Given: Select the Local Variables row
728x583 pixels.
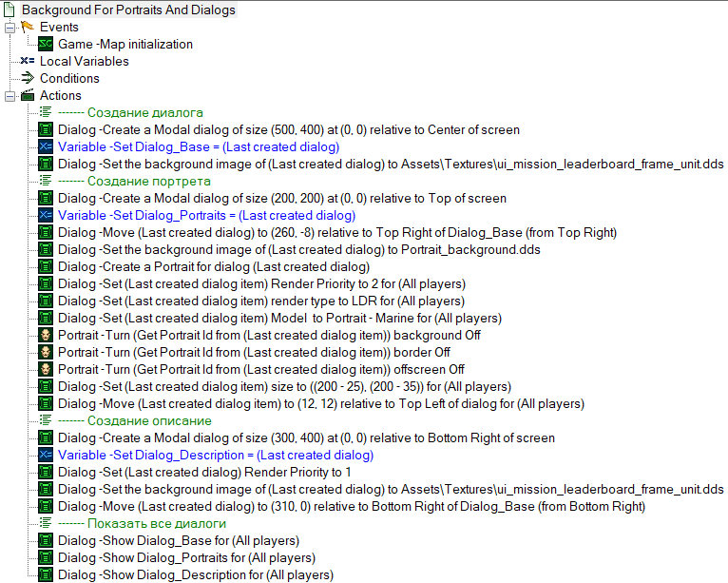Looking at the screenshot, I should pos(84,61).
